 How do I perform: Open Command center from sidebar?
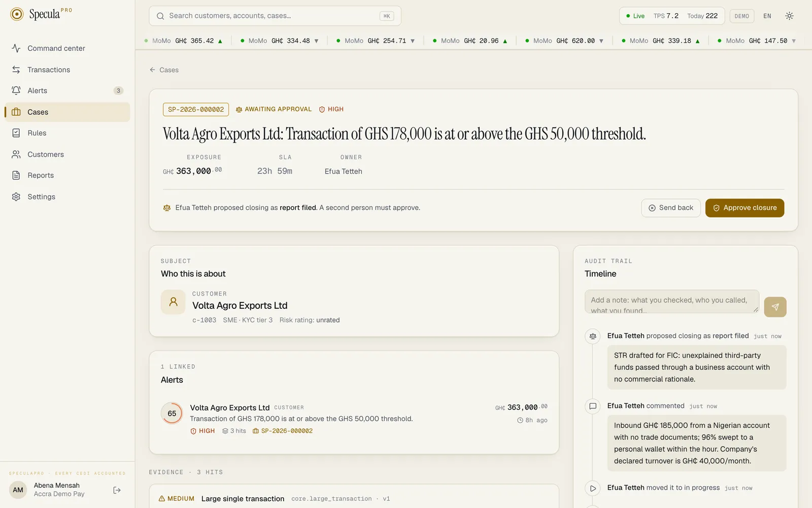(67, 48)
